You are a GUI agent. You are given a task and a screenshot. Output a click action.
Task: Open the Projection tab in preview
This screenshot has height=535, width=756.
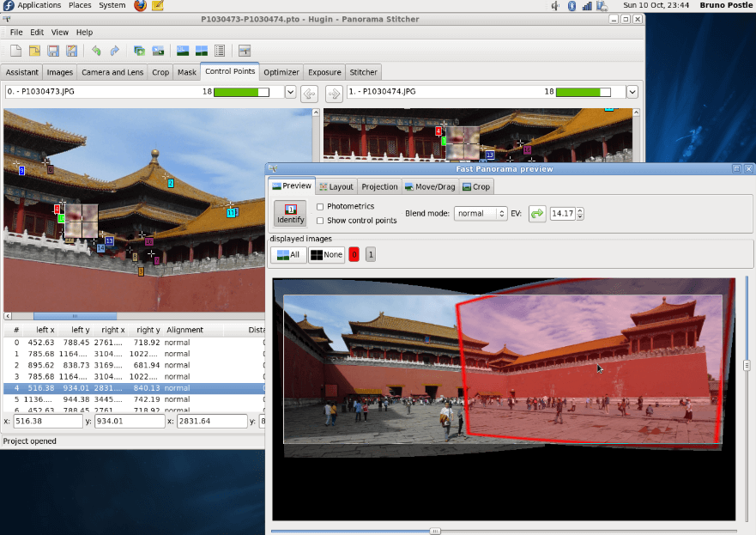pyautogui.click(x=379, y=186)
